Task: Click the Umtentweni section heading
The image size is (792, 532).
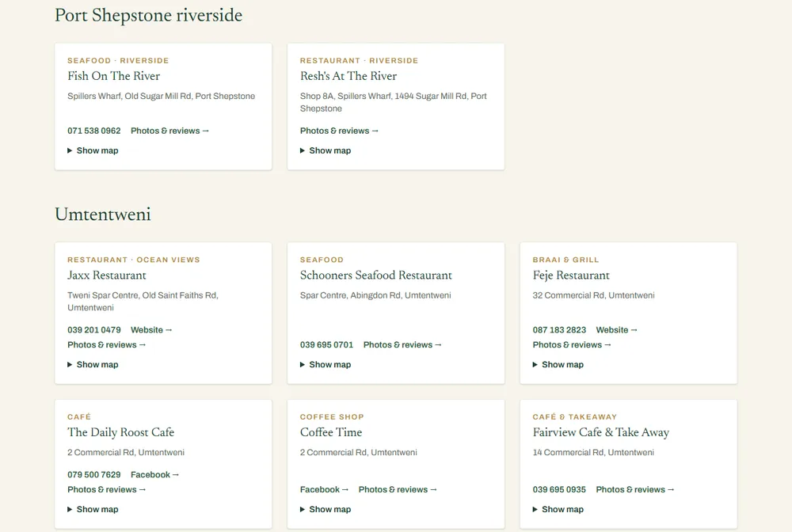Action: pyautogui.click(x=103, y=215)
